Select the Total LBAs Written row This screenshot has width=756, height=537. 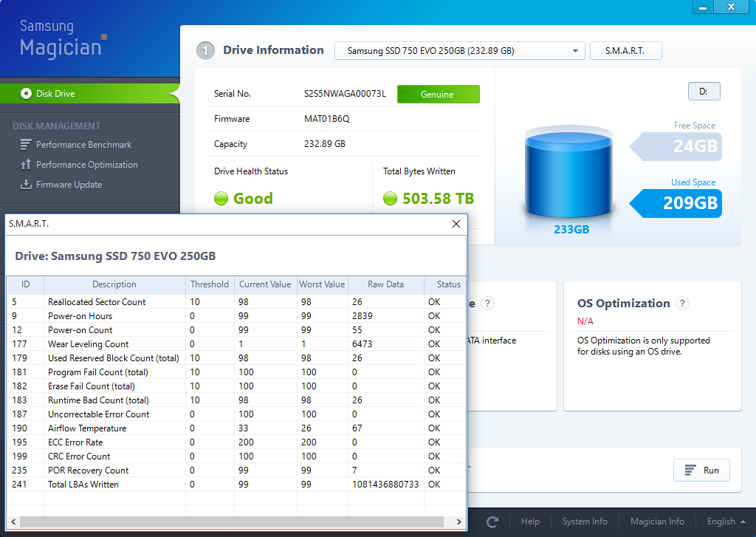tap(236, 484)
